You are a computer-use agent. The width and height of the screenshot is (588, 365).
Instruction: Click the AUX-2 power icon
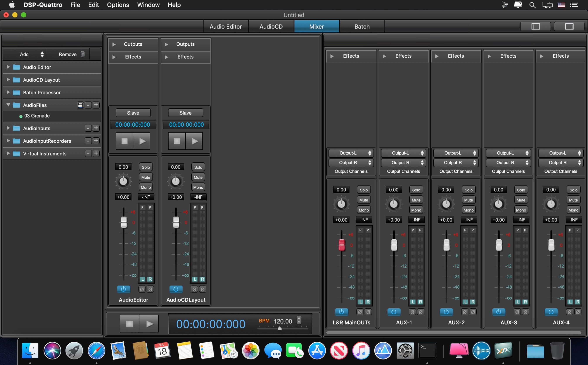pos(446,312)
